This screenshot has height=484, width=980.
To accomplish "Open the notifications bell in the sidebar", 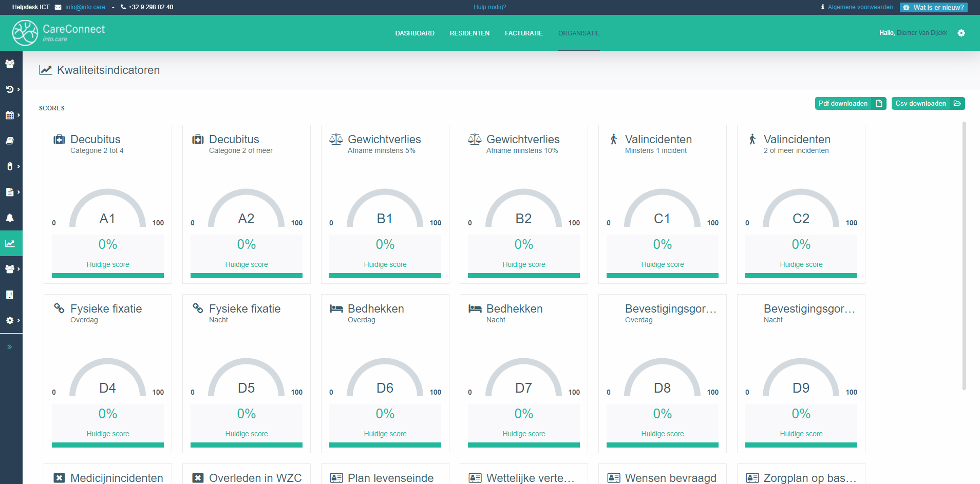I will pos(10,218).
